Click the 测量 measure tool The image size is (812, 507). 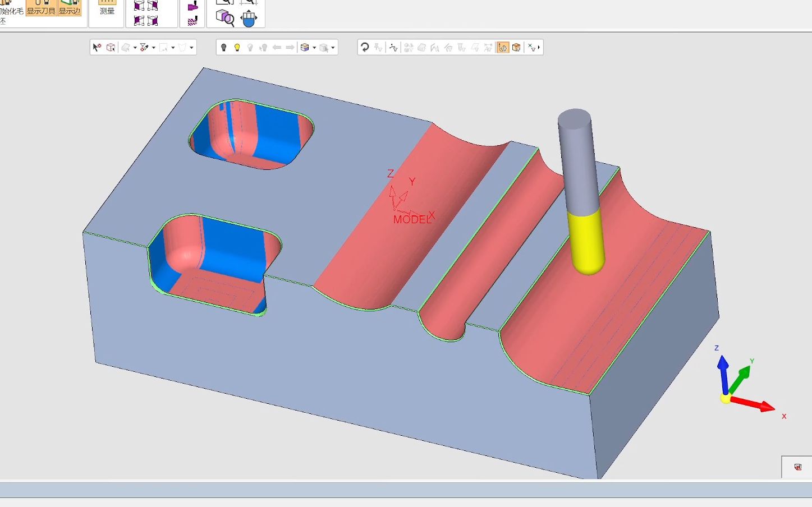click(x=107, y=8)
